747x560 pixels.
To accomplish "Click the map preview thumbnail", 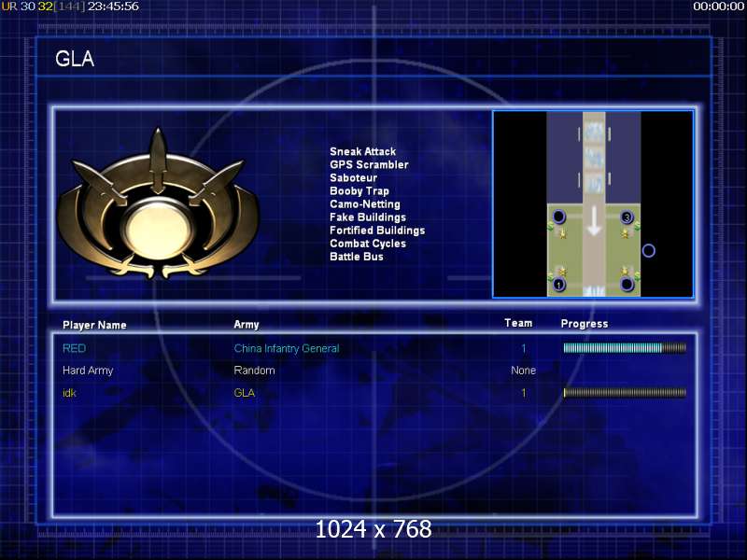I will 593,204.
